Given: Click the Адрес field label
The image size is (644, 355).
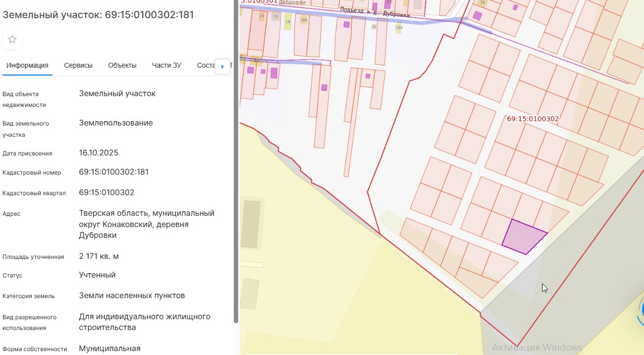Looking at the screenshot, I should tap(11, 214).
